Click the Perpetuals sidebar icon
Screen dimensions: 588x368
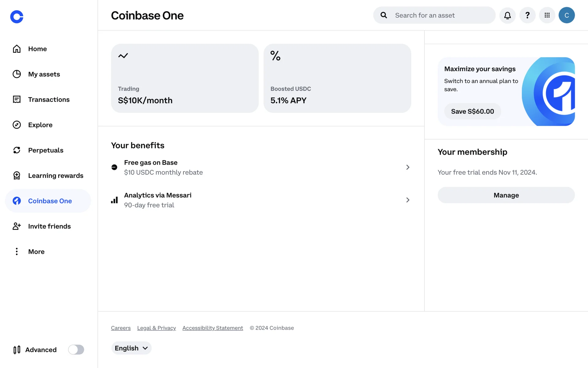click(x=17, y=150)
